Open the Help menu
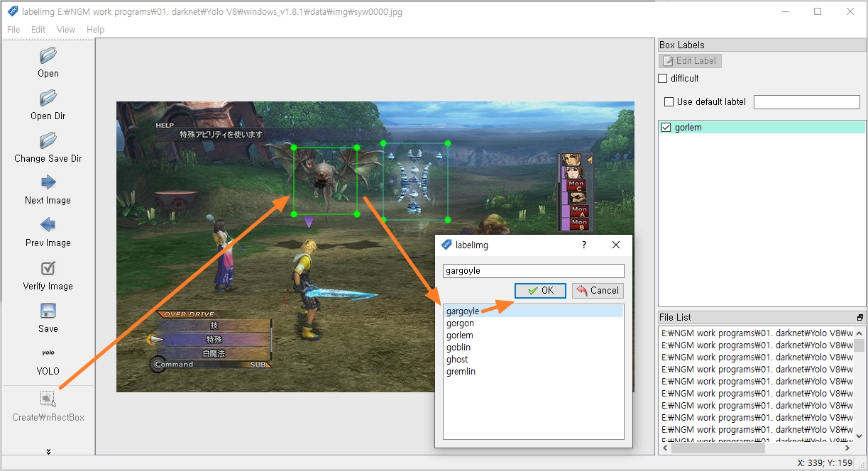The height and width of the screenshot is (471, 868). click(x=95, y=30)
